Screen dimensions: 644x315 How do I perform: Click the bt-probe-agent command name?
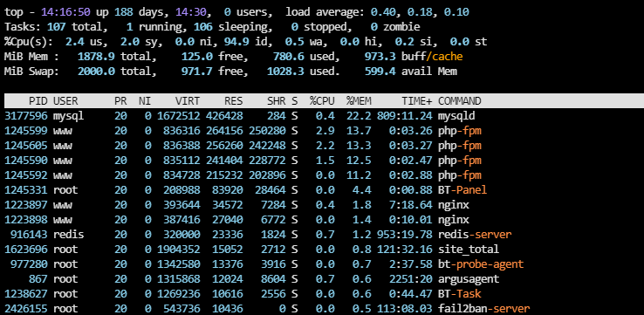(481, 264)
